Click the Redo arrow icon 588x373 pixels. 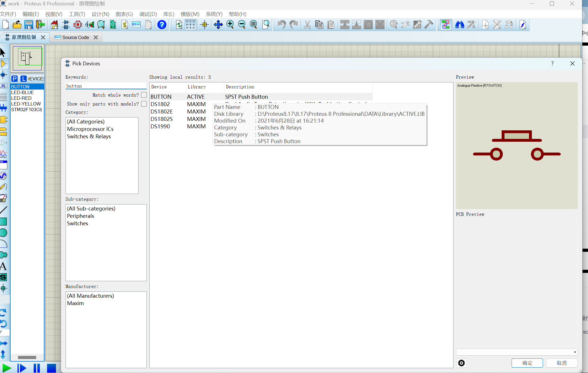pyautogui.click(x=294, y=25)
